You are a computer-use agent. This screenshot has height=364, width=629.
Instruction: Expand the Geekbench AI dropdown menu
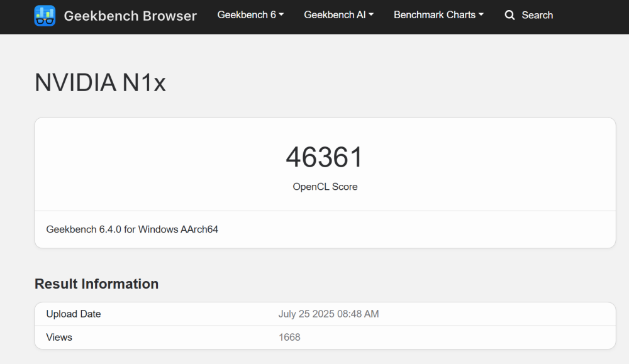(338, 15)
